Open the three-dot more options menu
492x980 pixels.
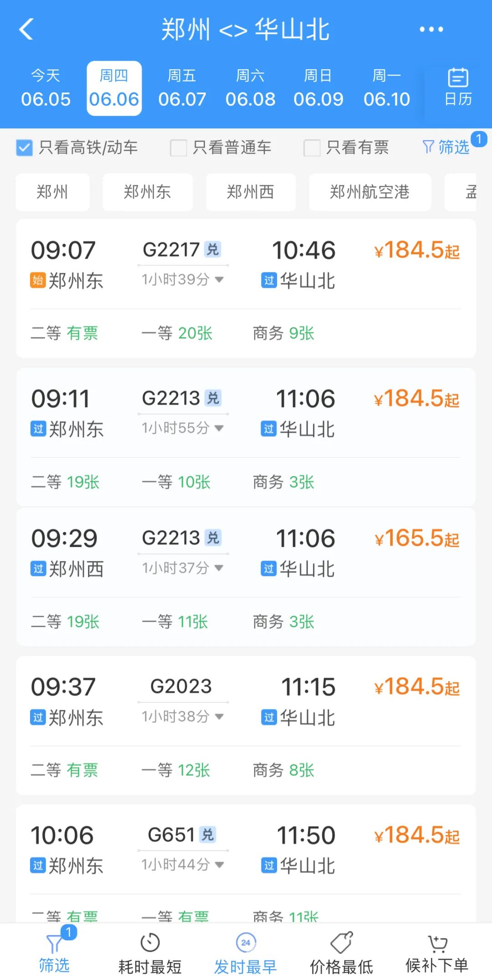coord(431,30)
